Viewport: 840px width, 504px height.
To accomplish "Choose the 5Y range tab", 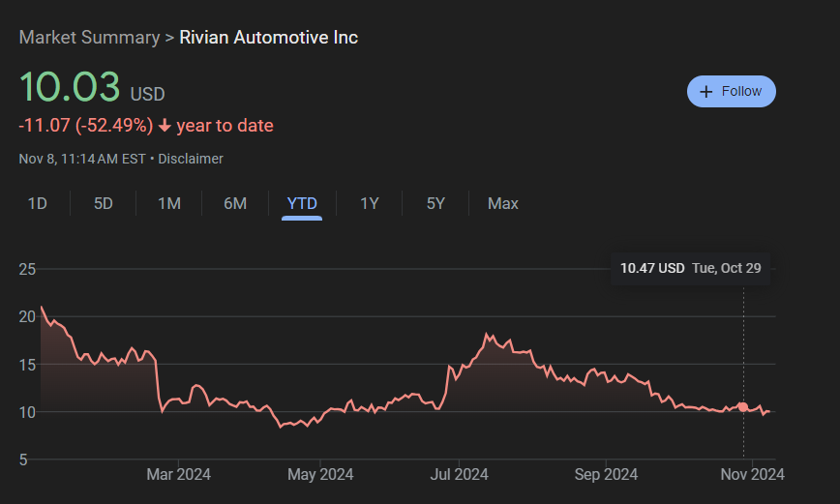I will [x=435, y=203].
